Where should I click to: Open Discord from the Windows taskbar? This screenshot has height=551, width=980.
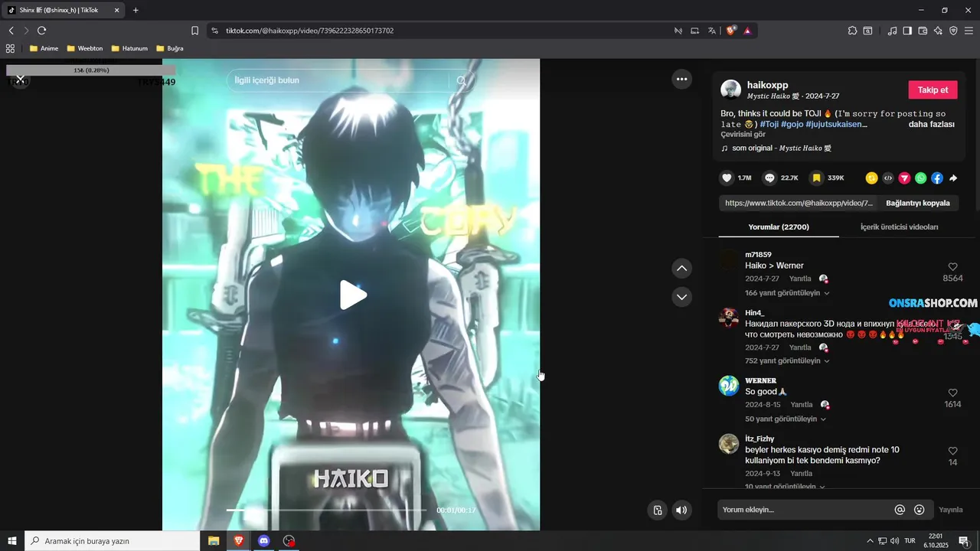click(x=263, y=540)
